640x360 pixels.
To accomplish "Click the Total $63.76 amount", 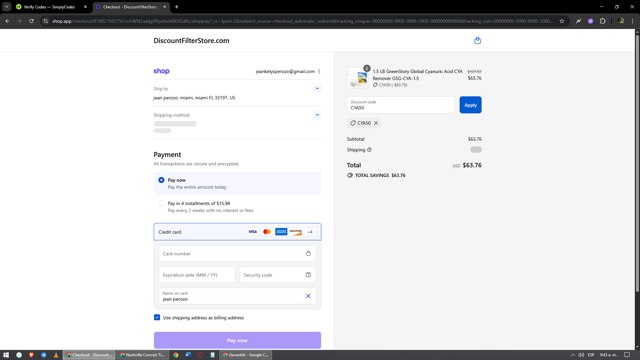I will click(472, 165).
